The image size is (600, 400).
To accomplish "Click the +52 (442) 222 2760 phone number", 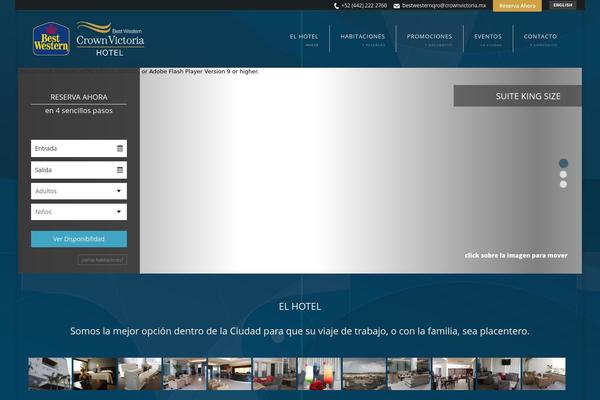I will [364, 6].
